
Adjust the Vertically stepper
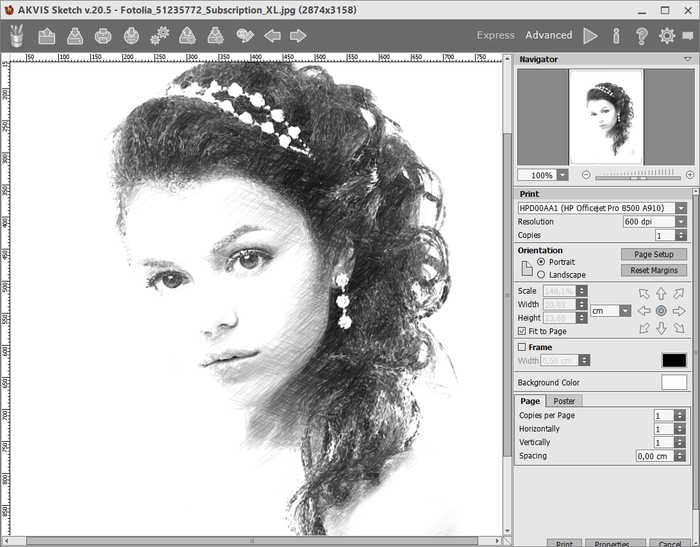click(x=679, y=443)
